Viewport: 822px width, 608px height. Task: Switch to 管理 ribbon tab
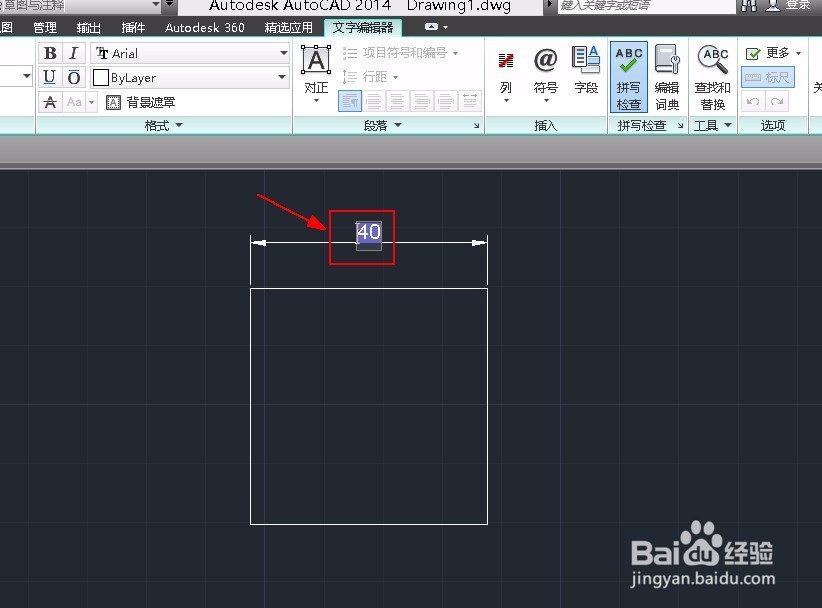(x=45, y=27)
